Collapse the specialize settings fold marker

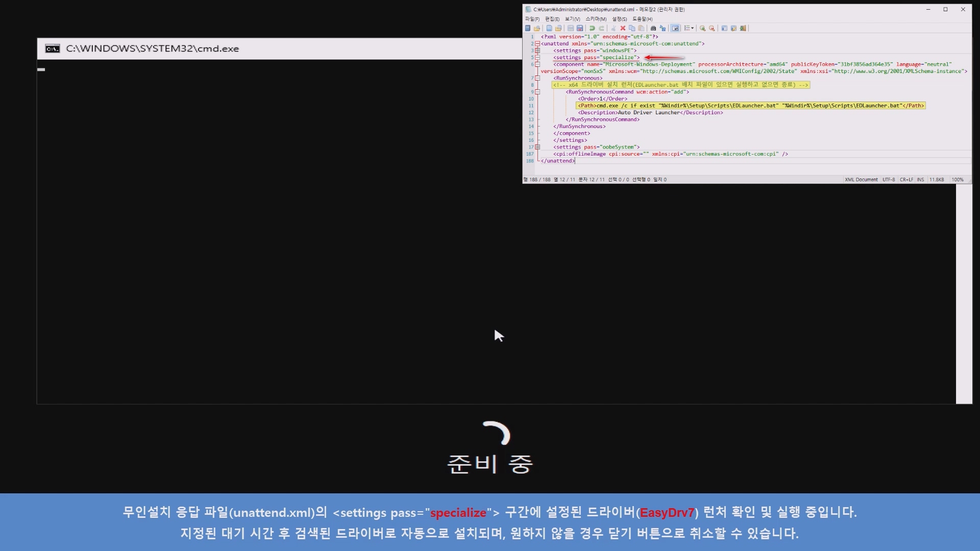click(x=537, y=58)
